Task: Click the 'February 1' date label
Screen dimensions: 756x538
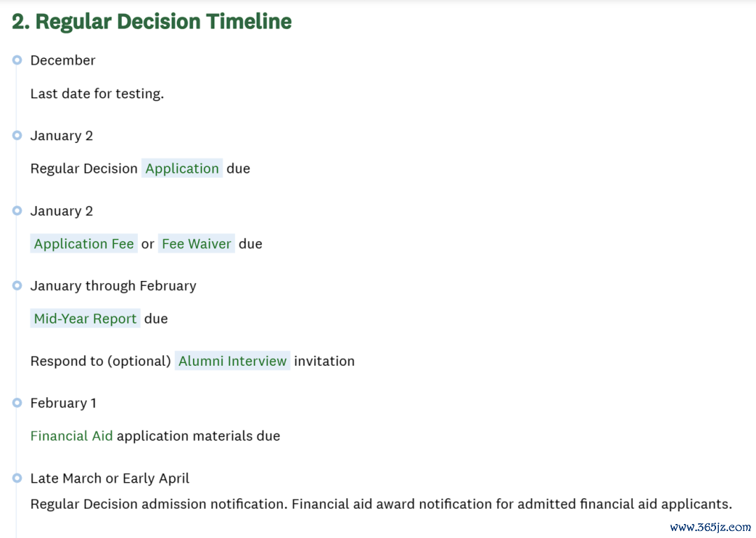Action: (63, 403)
